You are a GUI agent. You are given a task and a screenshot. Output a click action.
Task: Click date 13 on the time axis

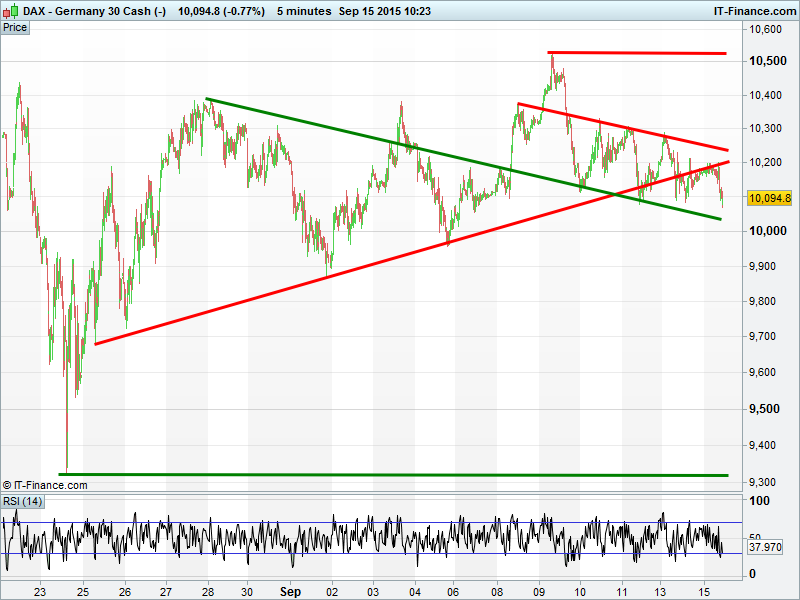pos(660,592)
